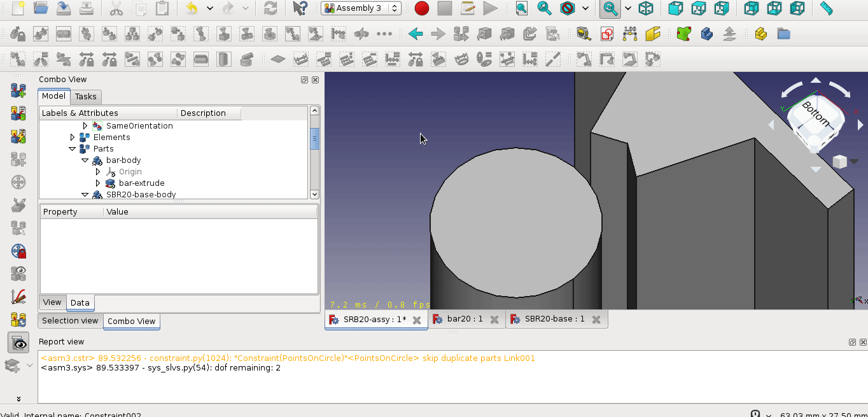
Task: Refresh the document
Action: (272, 8)
